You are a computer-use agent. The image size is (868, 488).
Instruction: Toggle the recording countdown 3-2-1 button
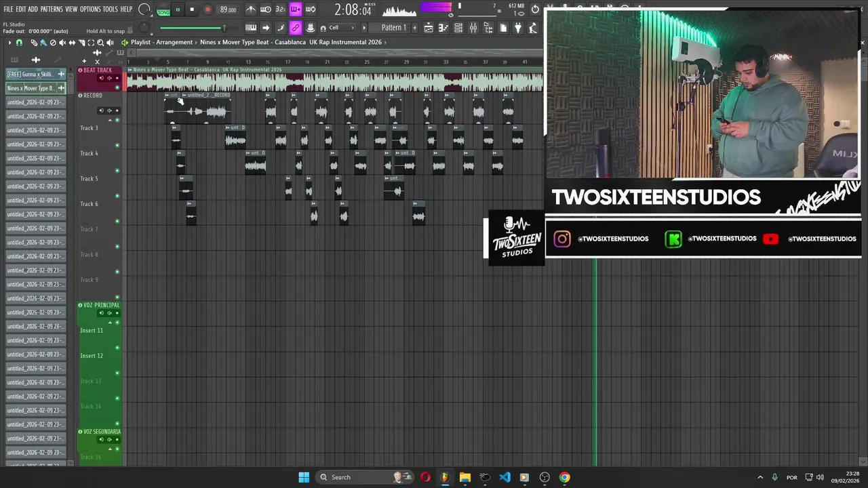click(x=280, y=9)
